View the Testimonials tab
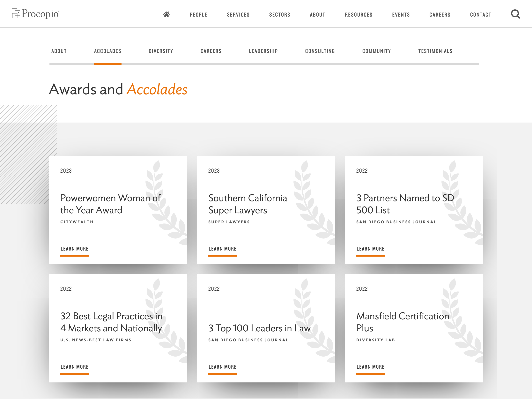Screen dimensions: 532x399 coord(435,51)
